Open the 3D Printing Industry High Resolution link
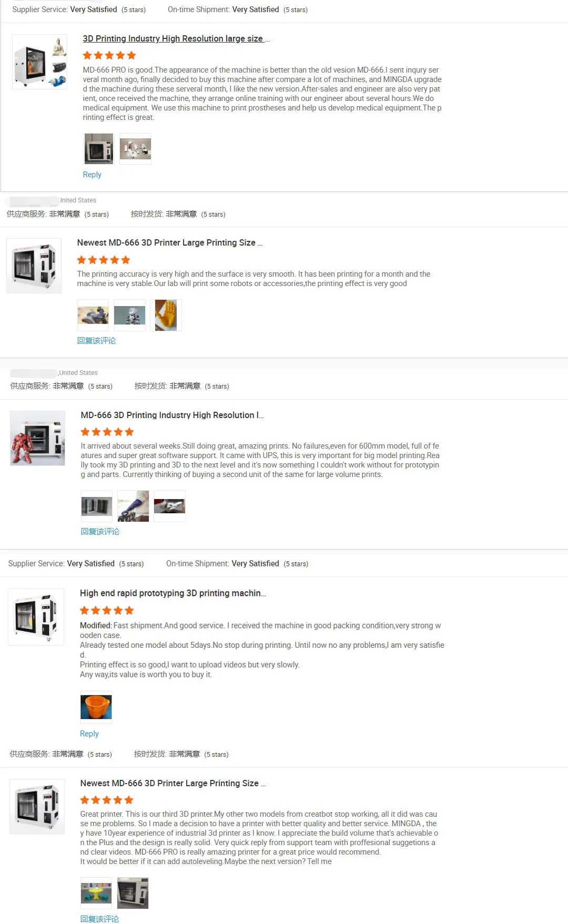 (x=176, y=39)
